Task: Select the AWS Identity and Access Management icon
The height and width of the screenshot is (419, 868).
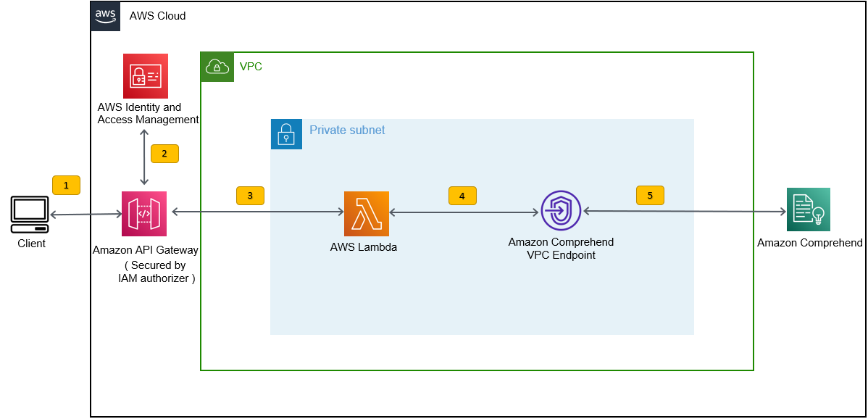Action: coord(146,76)
